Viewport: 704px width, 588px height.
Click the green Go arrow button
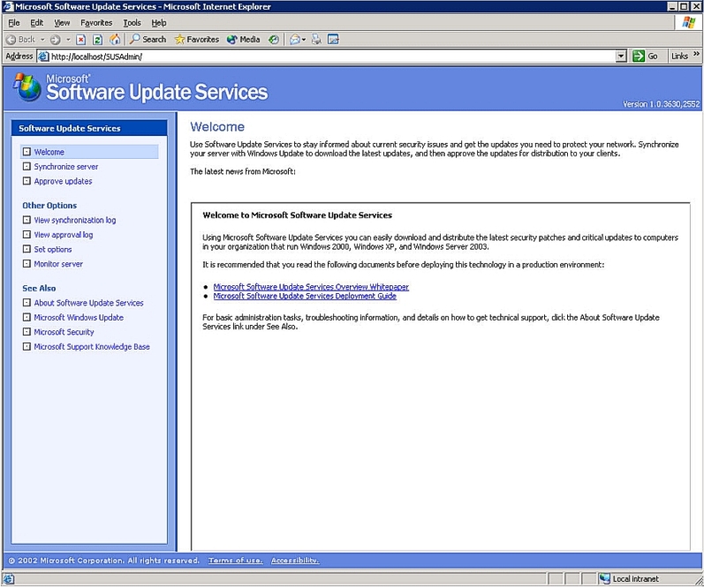pyautogui.click(x=638, y=57)
